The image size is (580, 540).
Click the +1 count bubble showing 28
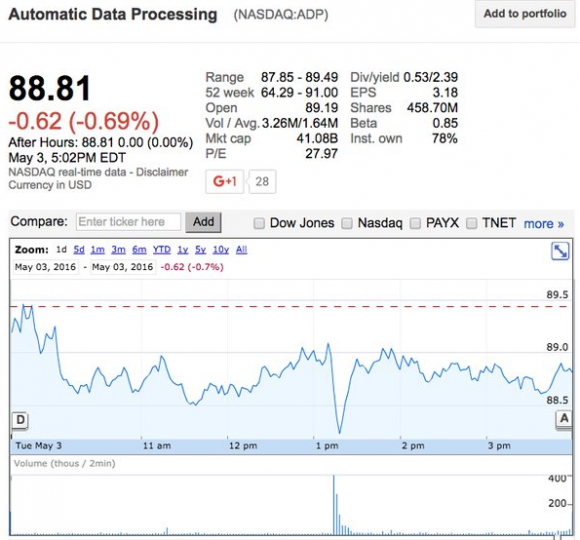click(262, 182)
